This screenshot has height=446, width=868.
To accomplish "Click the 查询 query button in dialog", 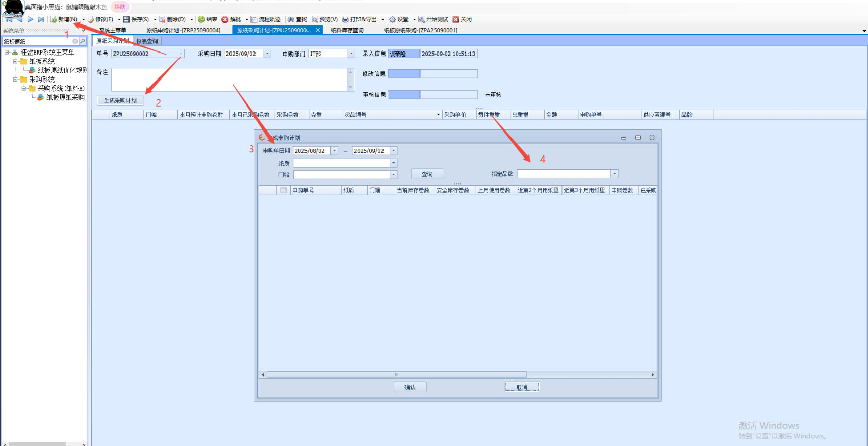I will tap(427, 174).
